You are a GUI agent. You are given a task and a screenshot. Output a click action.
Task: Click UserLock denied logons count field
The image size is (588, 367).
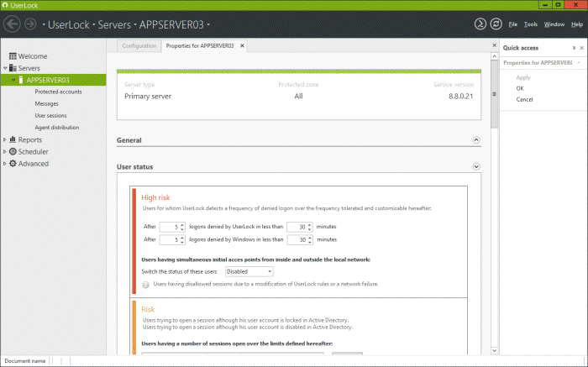point(170,227)
